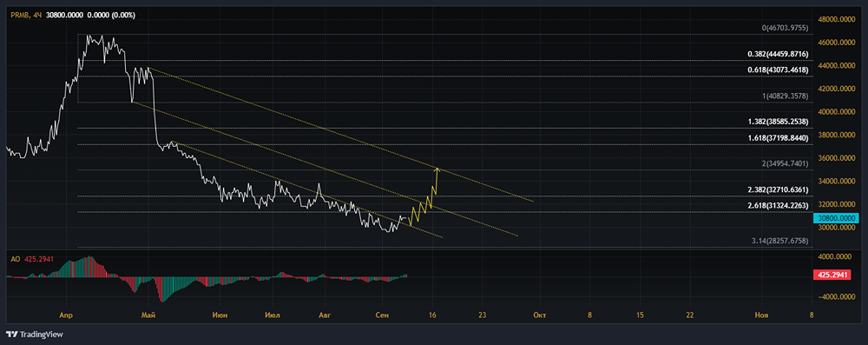Click the Ноя date on time axis
Viewport: 868px width, 345px height.
coord(761,315)
